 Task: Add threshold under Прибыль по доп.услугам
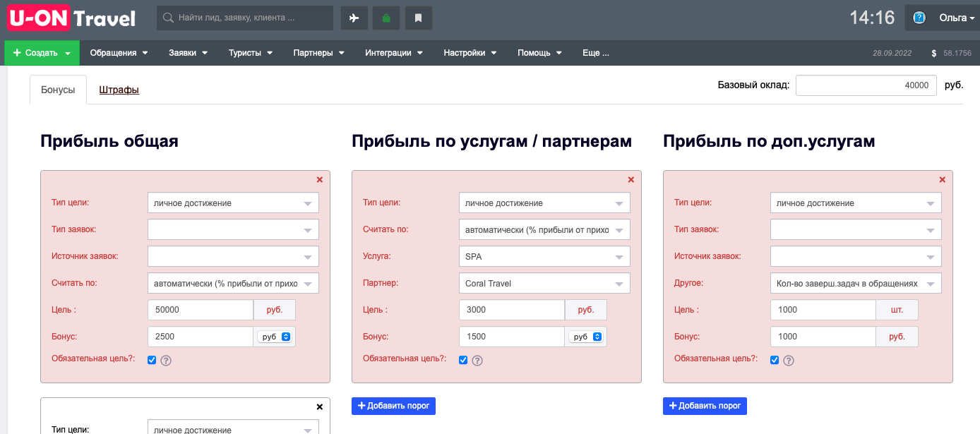click(705, 406)
